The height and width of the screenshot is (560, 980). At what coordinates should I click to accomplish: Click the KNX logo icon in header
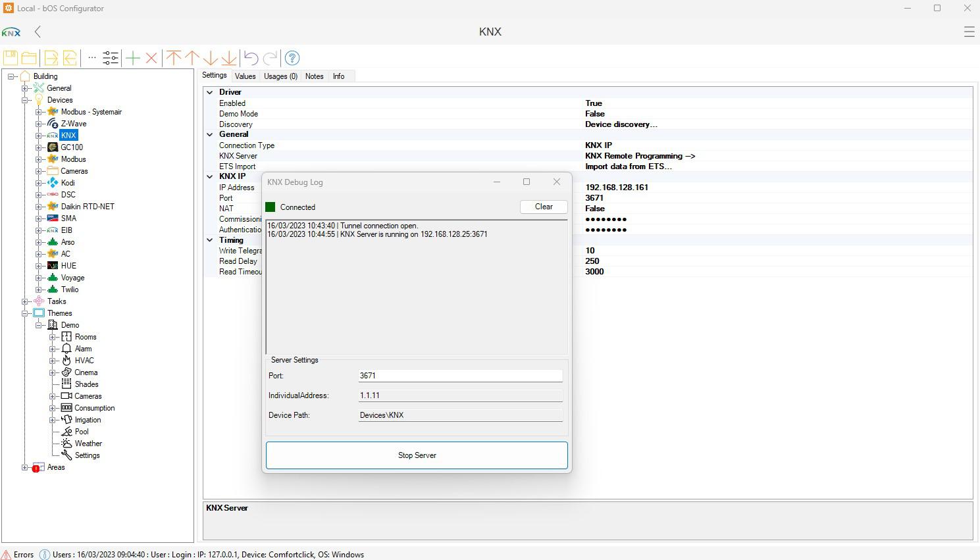11,32
